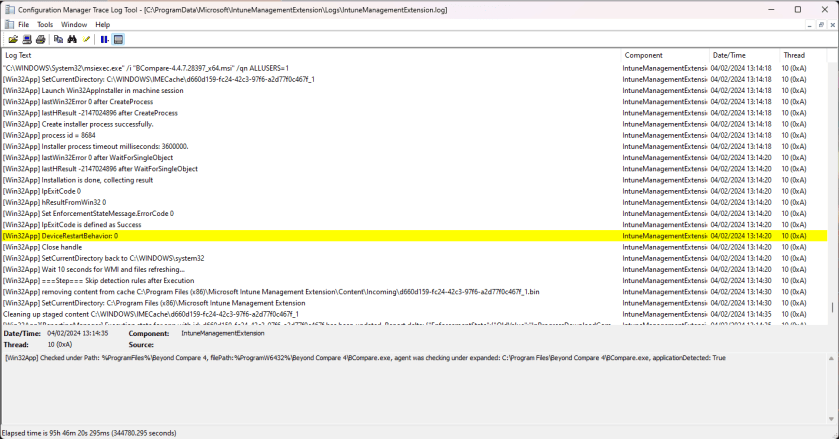Pause log updating with the pause icon
This screenshot has height=439, width=839.
click(x=104, y=40)
